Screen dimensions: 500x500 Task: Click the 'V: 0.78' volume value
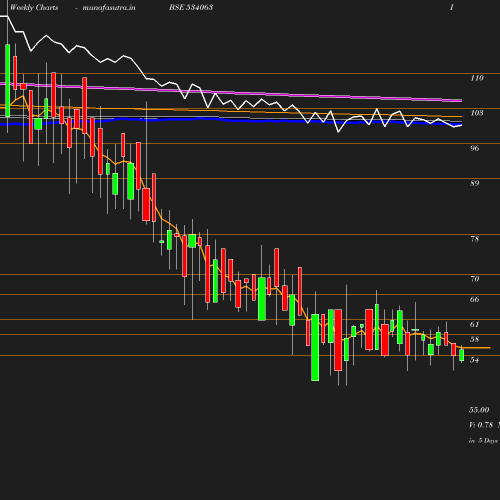pos(481,425)
